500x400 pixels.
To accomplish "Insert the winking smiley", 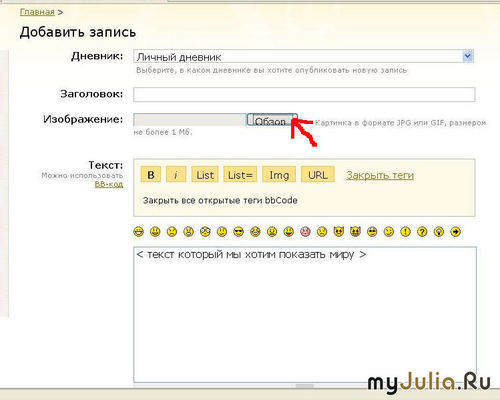I will (x=389, y=232).
